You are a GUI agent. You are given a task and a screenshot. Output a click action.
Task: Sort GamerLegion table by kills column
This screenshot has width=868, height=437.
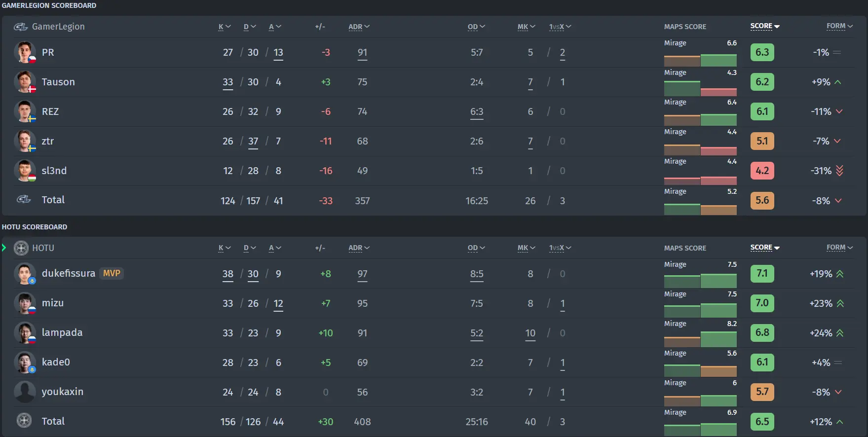point(225,27)
